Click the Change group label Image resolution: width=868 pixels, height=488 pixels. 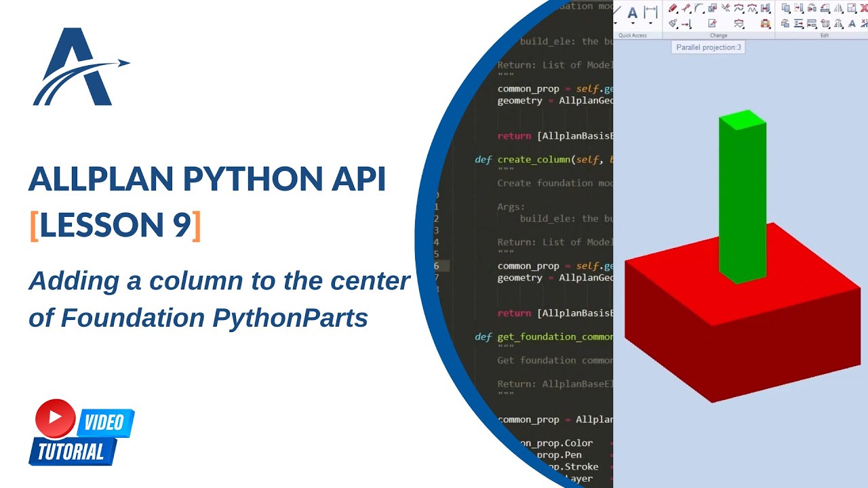pos(719,35)
